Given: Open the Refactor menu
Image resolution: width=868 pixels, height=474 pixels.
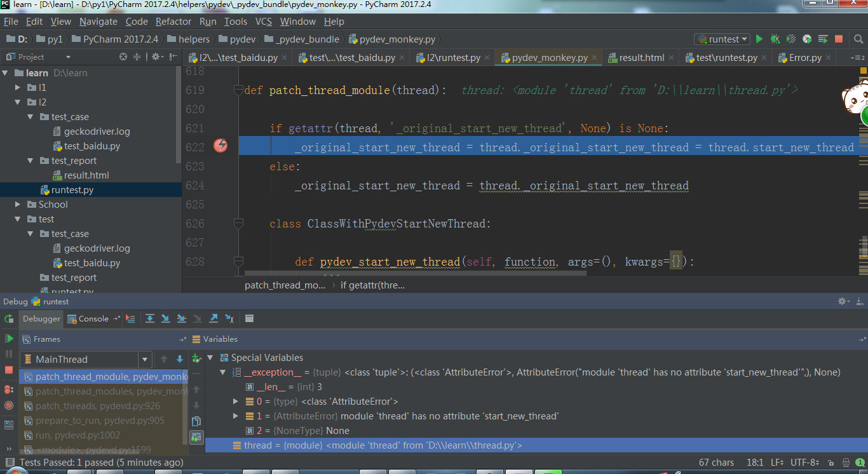Looking at the screenshot, I should point(173,22).
